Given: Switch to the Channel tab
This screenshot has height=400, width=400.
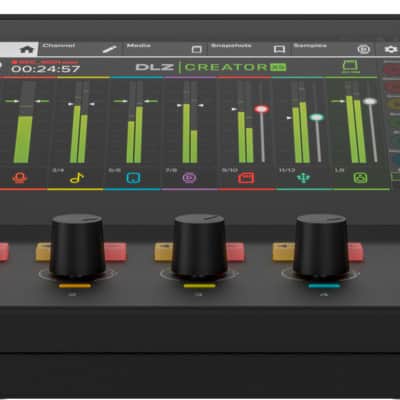Looking at the screenshot, I should tap(80, 49).
